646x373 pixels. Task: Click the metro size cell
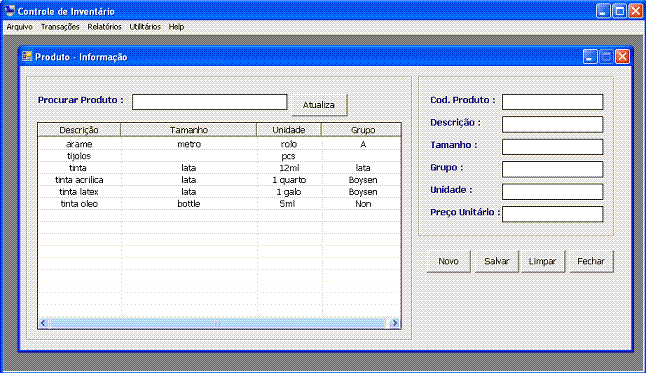[x=189, y=144]
